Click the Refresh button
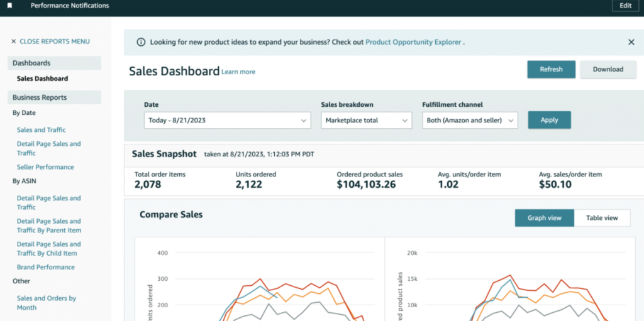 (x=551, y=70)
